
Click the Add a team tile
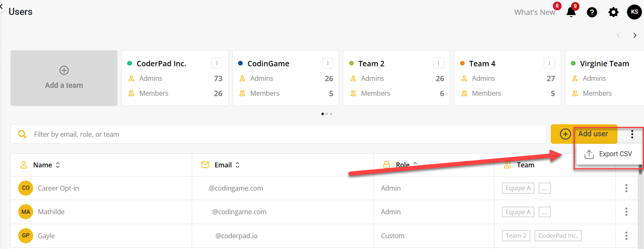pos(64,78)
